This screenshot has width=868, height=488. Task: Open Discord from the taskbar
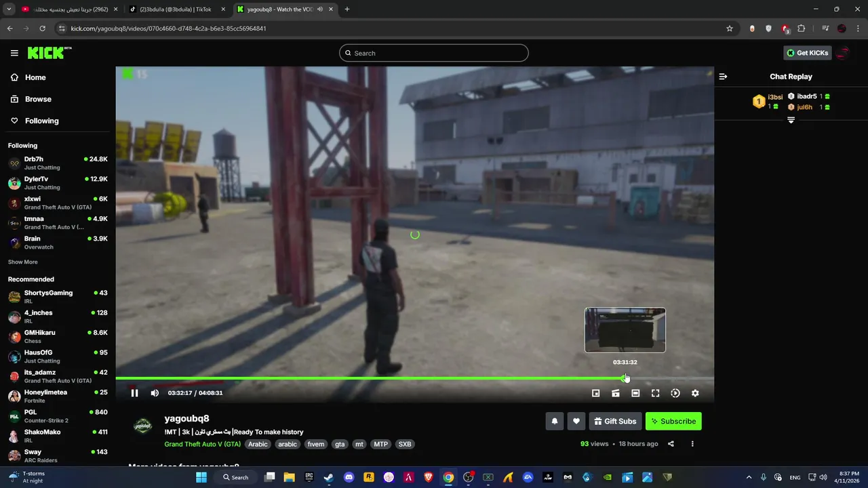(349, 477)
